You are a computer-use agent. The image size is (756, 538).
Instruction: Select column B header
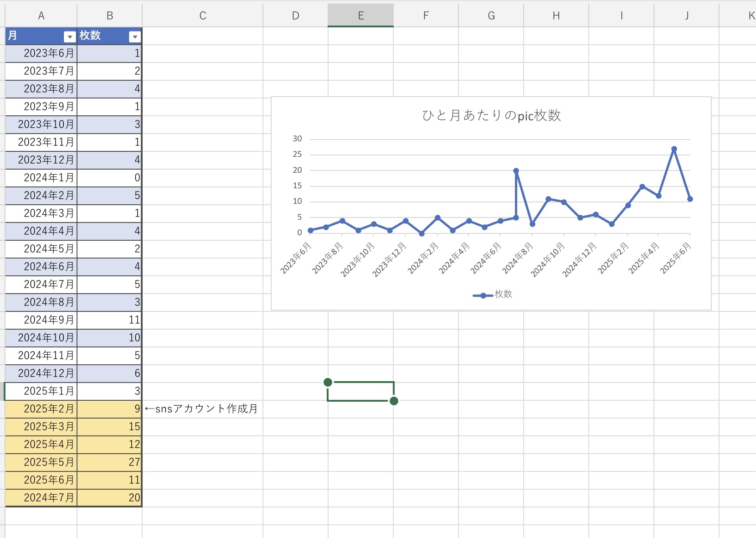coord(110,16)
